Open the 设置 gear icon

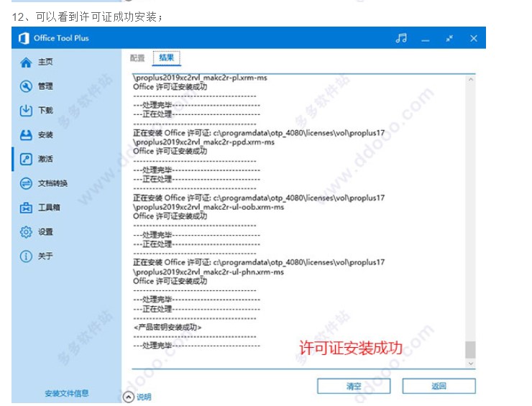coord(26,232)
